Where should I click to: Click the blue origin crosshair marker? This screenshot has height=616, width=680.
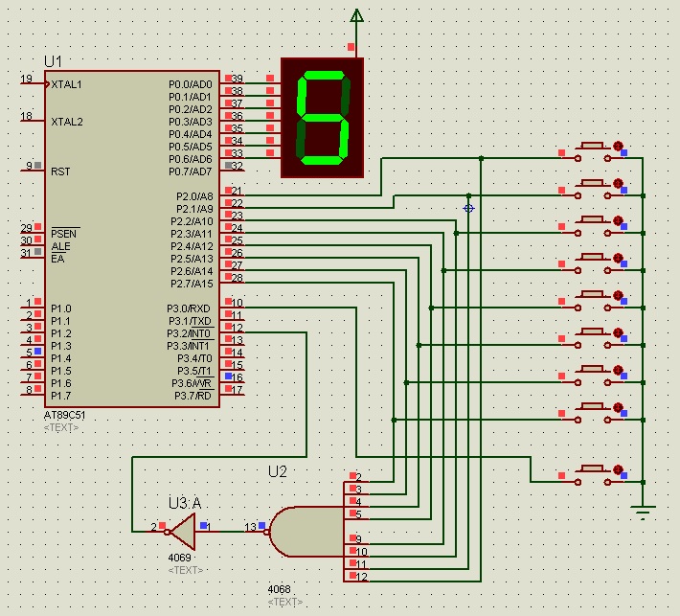point(468,209)
